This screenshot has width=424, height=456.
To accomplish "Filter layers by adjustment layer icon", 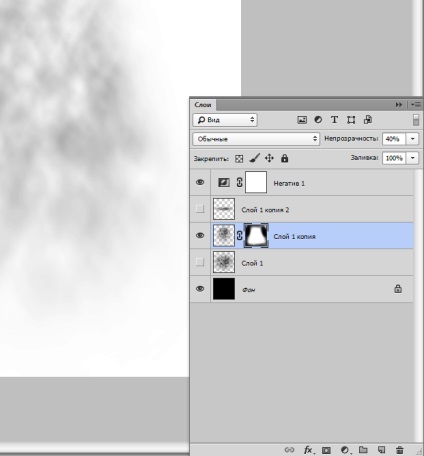I will pos(318,120).
